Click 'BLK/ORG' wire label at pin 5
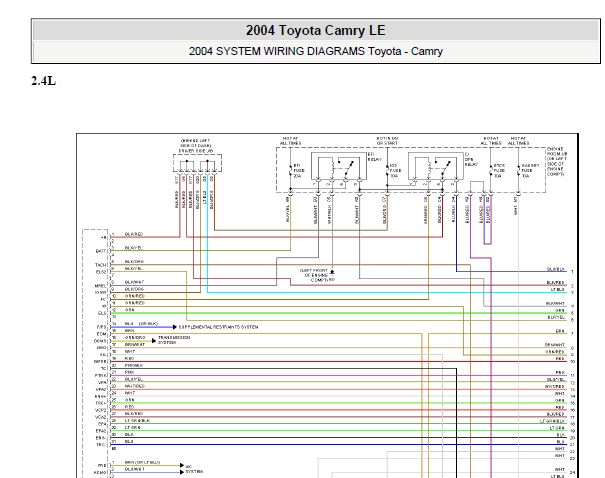 coord(134,262)
